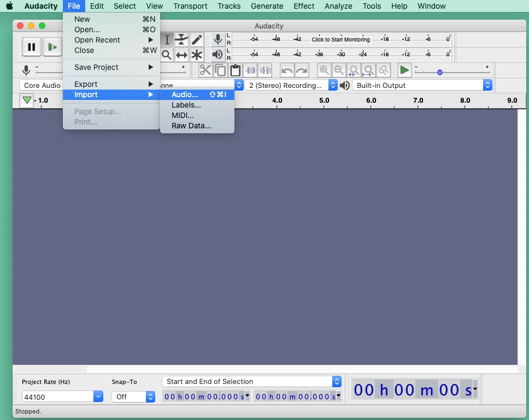Open the Built-in Output device dropdown
529x420 pixels.
click(422, 85)
